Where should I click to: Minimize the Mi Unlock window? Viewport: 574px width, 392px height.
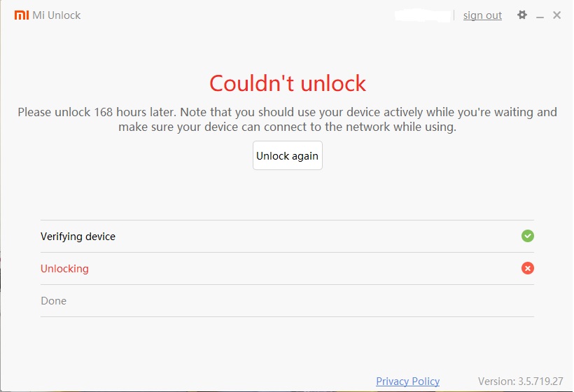(x=540, y=15)
